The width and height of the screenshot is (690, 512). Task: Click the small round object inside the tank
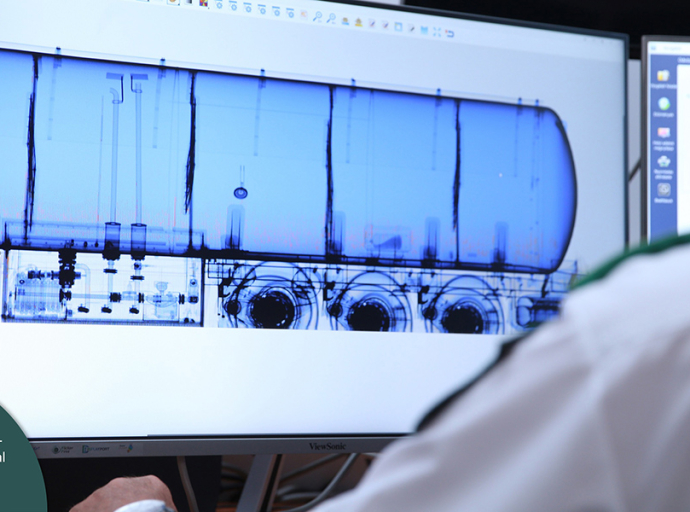[x=240, y=192]
